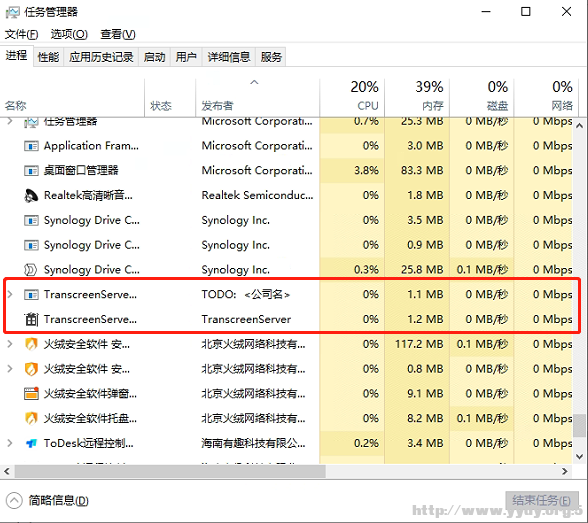Sort by the 发布者 column header

coord(258,97)
